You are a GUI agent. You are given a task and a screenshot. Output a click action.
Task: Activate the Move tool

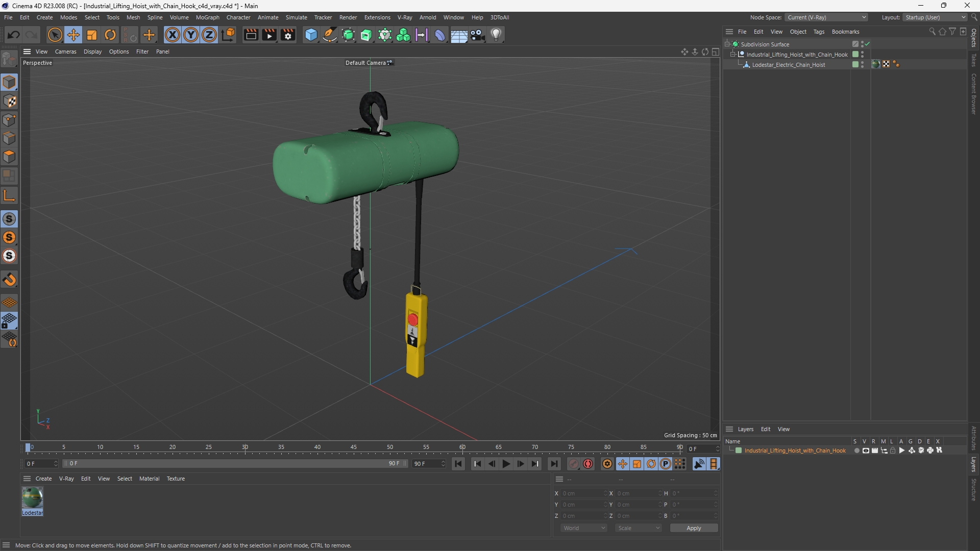click(x=73, y=35)
